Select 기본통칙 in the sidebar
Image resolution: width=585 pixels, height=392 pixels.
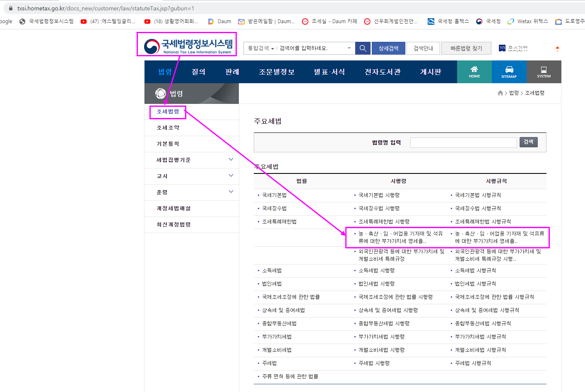168,144
